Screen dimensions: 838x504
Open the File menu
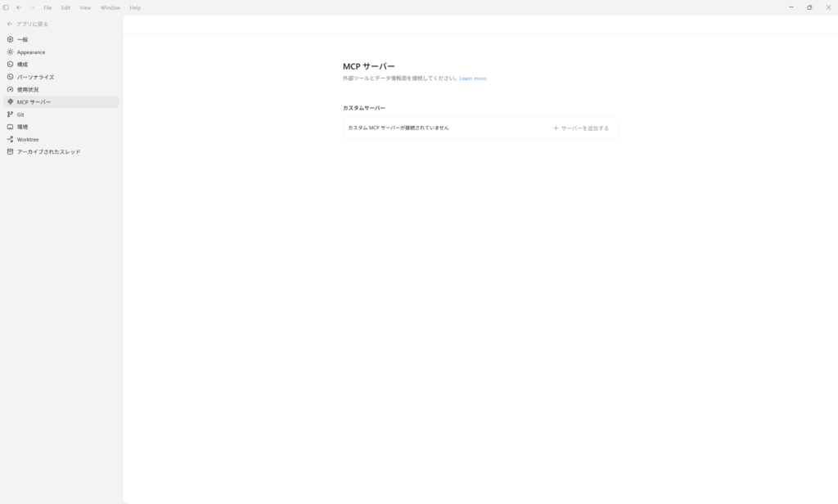click(x=47, y=7)
